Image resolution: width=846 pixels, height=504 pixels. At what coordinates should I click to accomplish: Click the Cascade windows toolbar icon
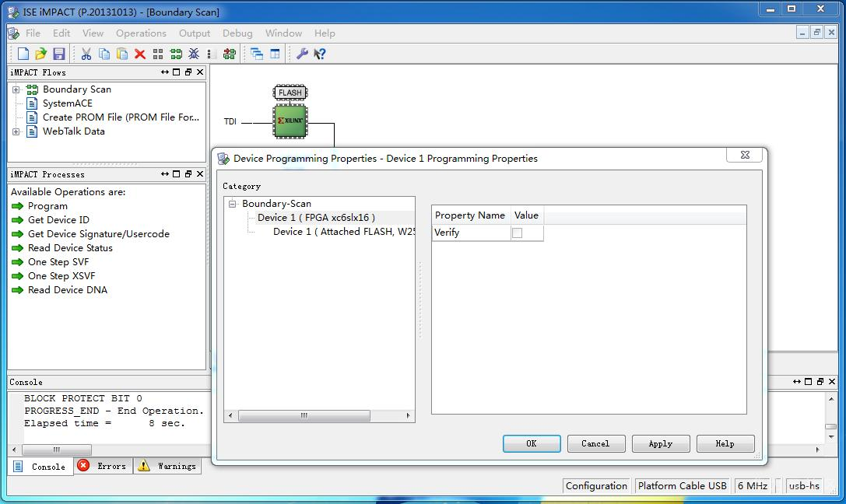(x=257, y=54)
